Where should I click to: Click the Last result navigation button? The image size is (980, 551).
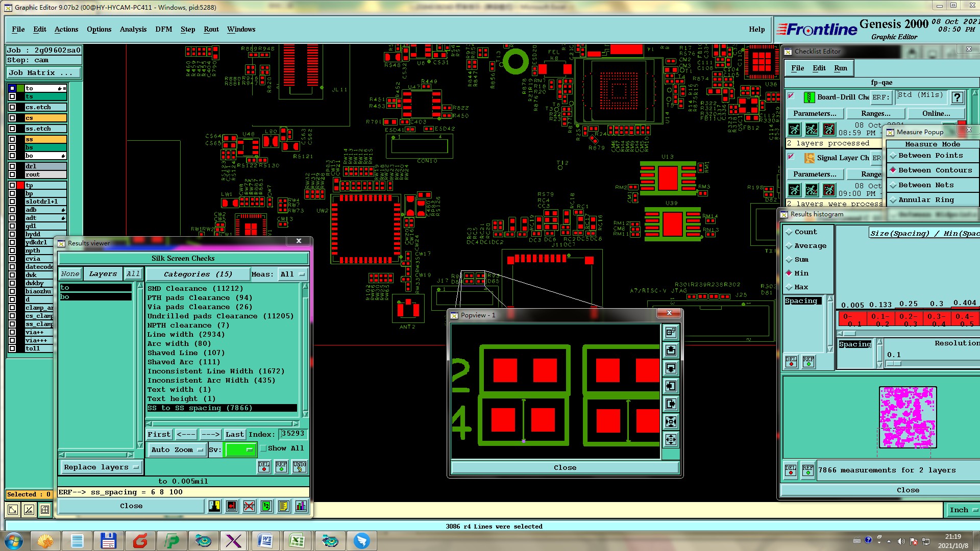(x=235, y=434)
